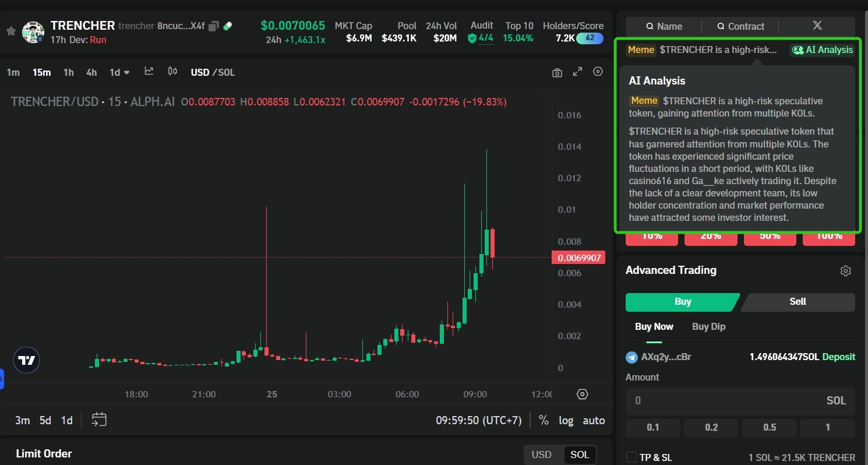This screenshot has height=465, width=868.
Task: Expand the 1d timeframe dropdown
Action: pos(119,72)
